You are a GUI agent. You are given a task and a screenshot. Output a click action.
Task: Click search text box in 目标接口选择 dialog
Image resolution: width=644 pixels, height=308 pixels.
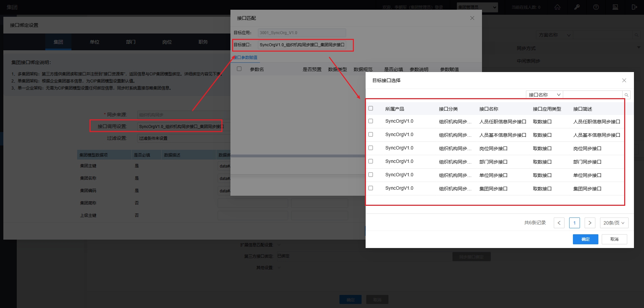pos(593,95)
